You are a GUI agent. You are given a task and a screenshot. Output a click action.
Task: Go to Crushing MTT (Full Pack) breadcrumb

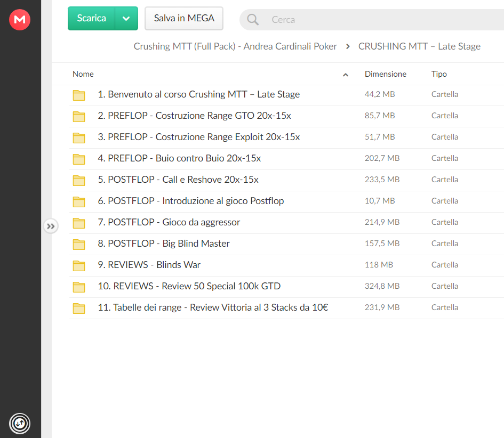tap(235, 46)
